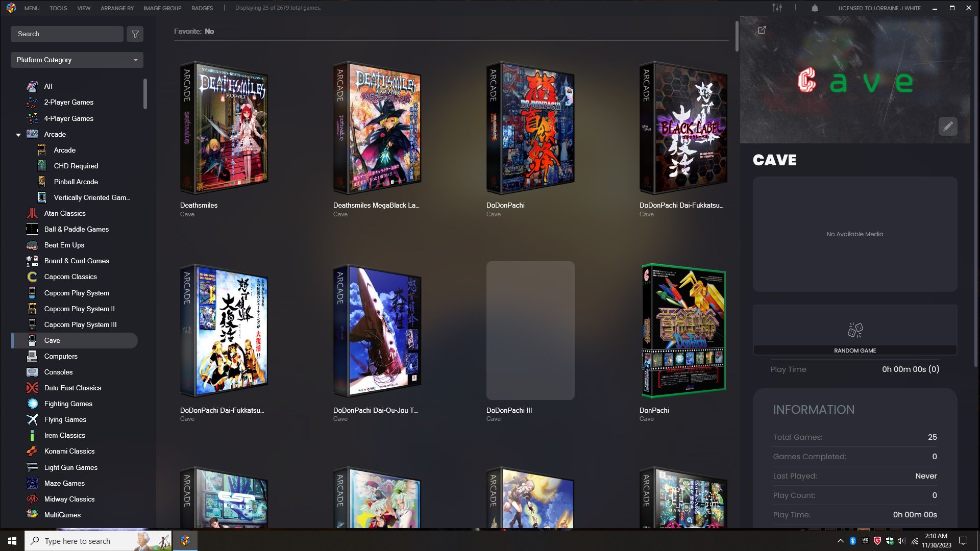Open the Platform Category dropdown
Screen dimensions: 980x551
point(77,60)
